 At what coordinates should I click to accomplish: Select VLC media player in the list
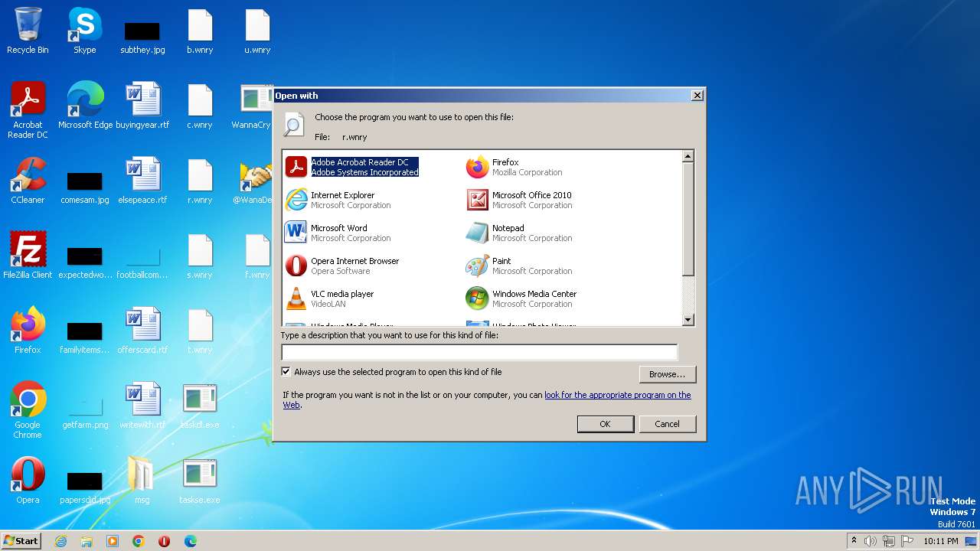(x=330, y=298)
